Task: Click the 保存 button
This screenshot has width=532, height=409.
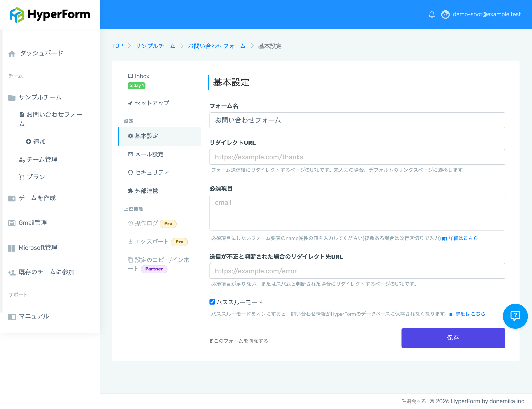Action: [453, 338]
